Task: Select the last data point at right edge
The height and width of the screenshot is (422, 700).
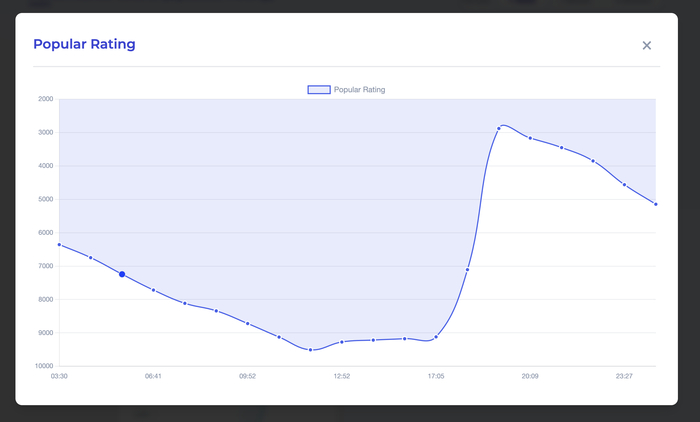Action: 655,204
